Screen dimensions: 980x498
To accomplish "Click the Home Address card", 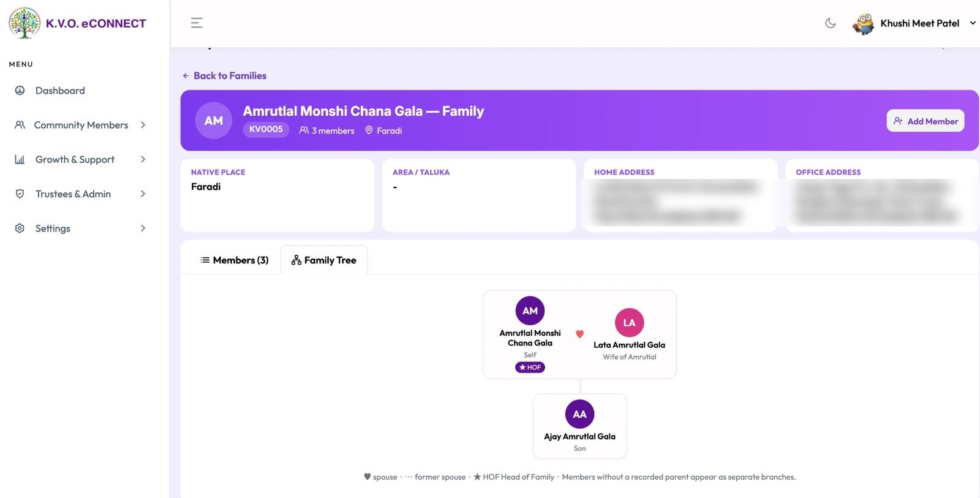I will point(680,195).
